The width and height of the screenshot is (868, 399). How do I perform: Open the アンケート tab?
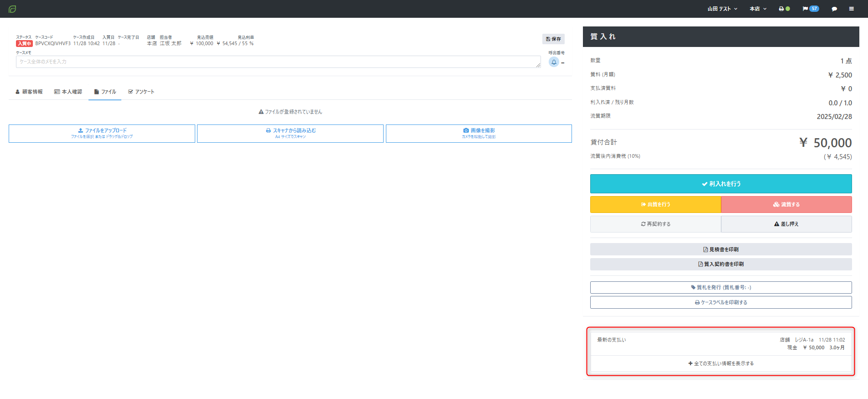[141, 92]
